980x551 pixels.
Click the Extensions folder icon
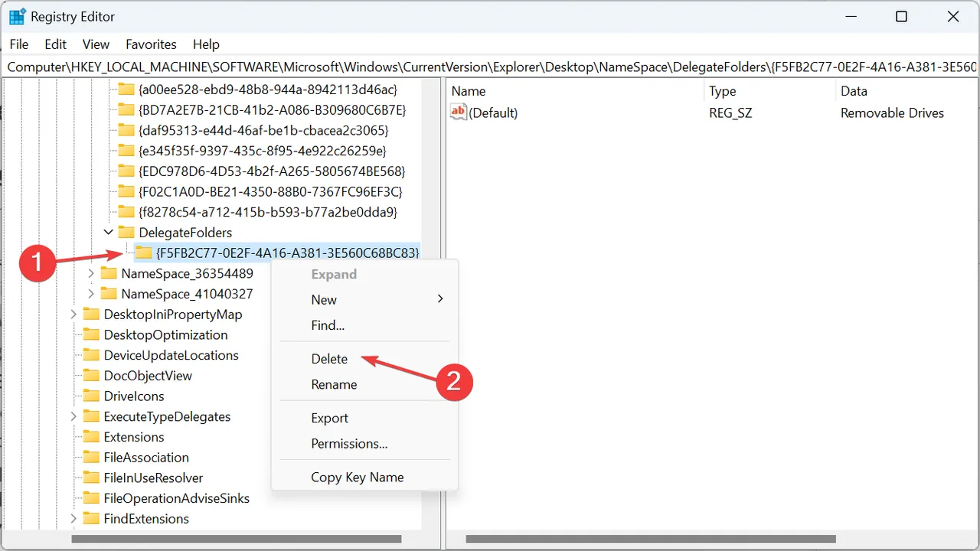(91, 437)
